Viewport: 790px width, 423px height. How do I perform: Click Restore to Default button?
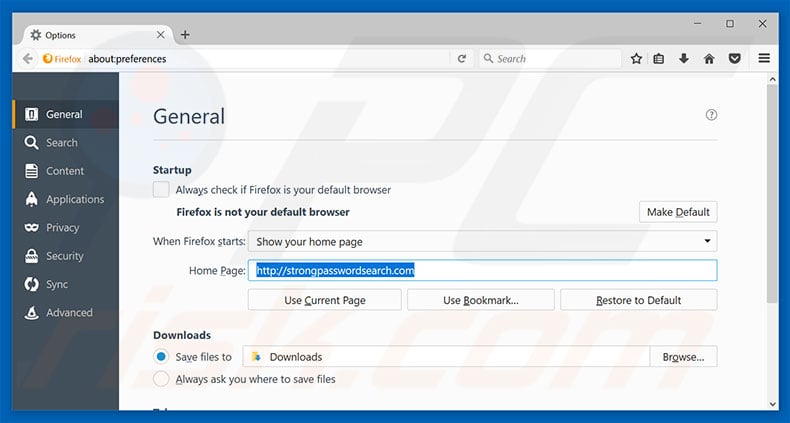tap(638, 300)
